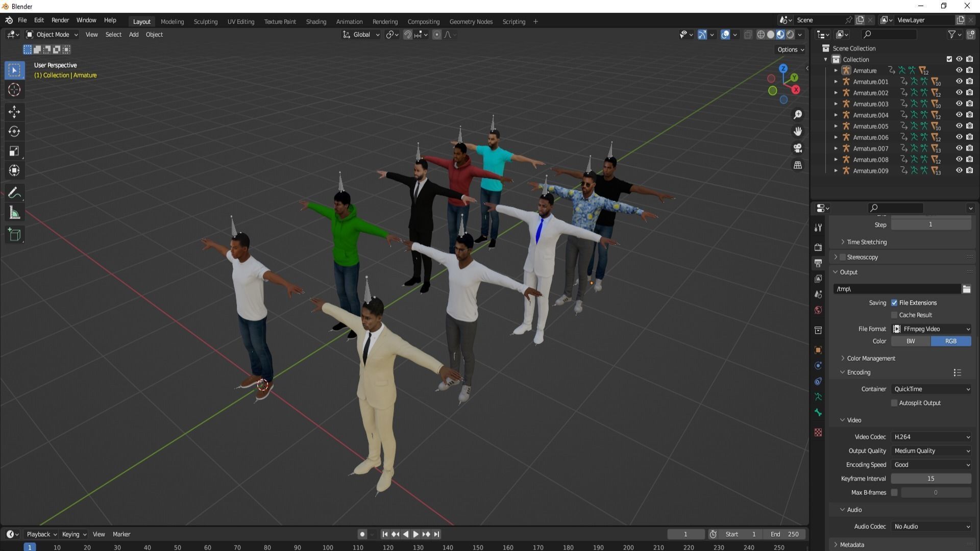Open the viewport Add menu
Screen dimensions: 980x551
(x=133, y=35)
